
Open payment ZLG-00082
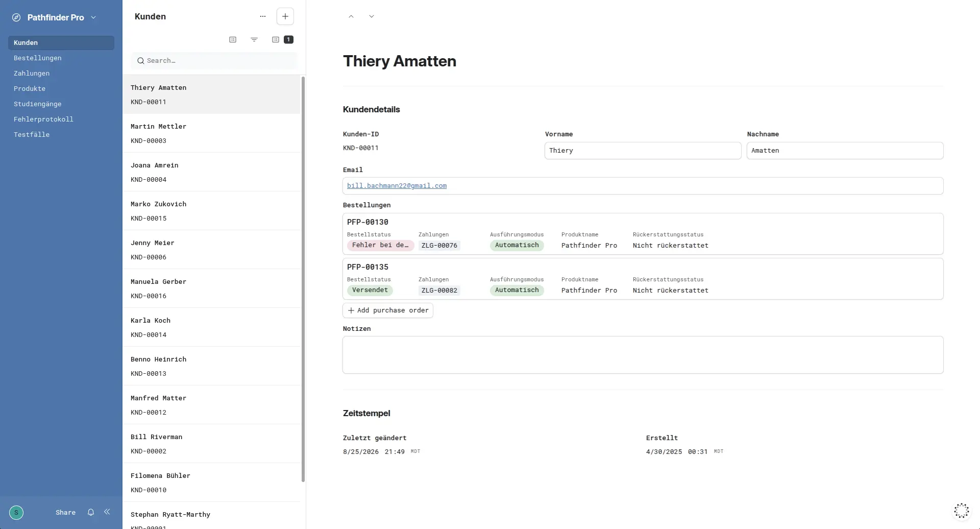click(439, 291)
